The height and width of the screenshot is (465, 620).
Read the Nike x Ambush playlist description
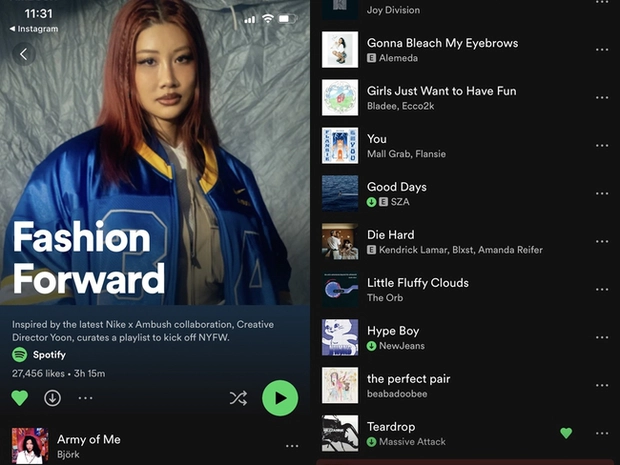pos(143,331)
